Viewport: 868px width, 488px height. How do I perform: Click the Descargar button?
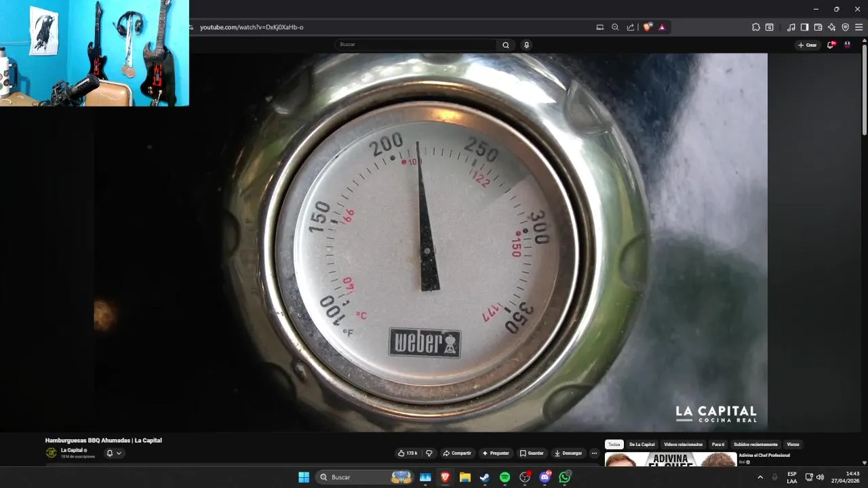tap(568, 453)
